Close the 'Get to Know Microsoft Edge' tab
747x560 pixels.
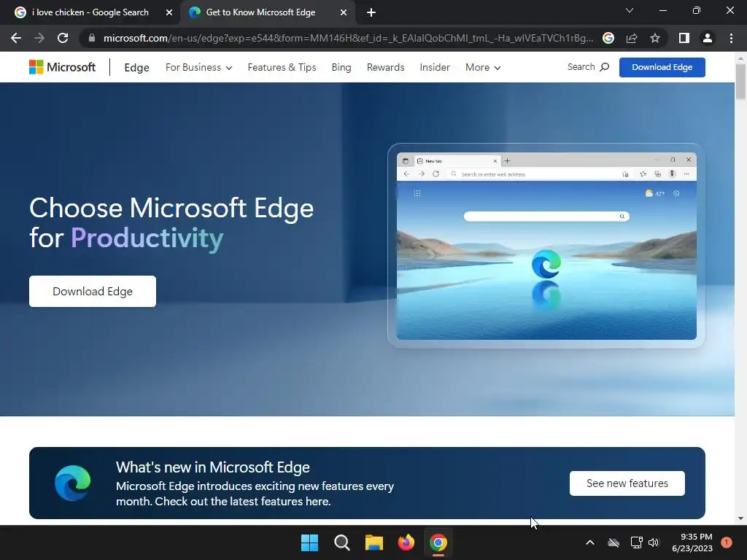(344, 12)
